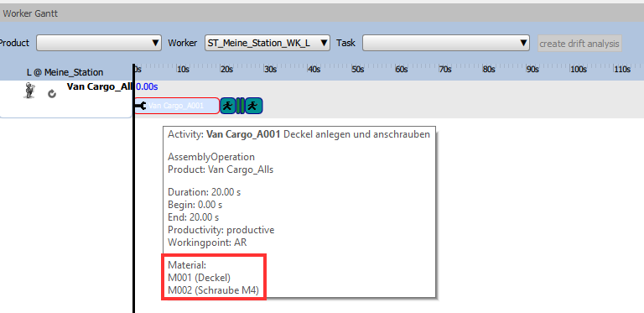644x313 pixels.
Task: Click the create drift analysis button
Action: [x=579, y=44]
